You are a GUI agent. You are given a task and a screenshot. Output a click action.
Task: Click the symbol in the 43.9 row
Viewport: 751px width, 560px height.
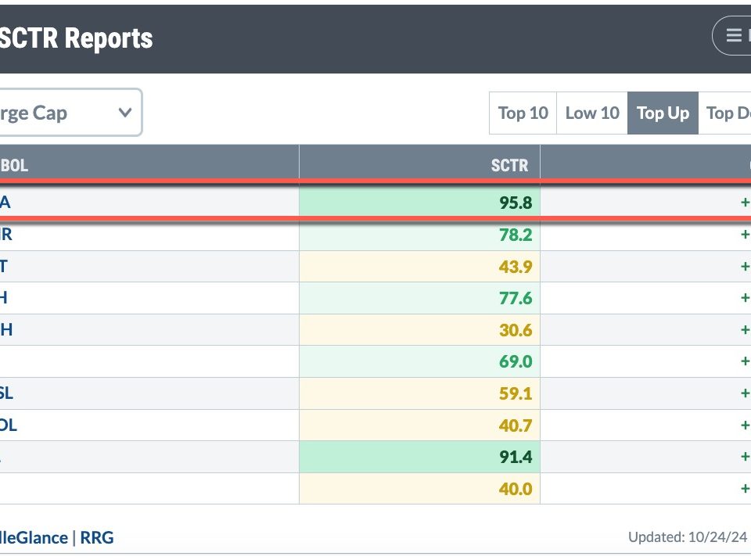click(4, 267)
